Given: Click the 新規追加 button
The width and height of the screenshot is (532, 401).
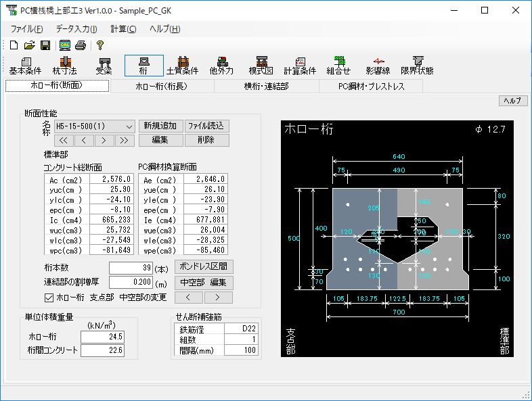Looking at the screenshot, I should [161, 126].
